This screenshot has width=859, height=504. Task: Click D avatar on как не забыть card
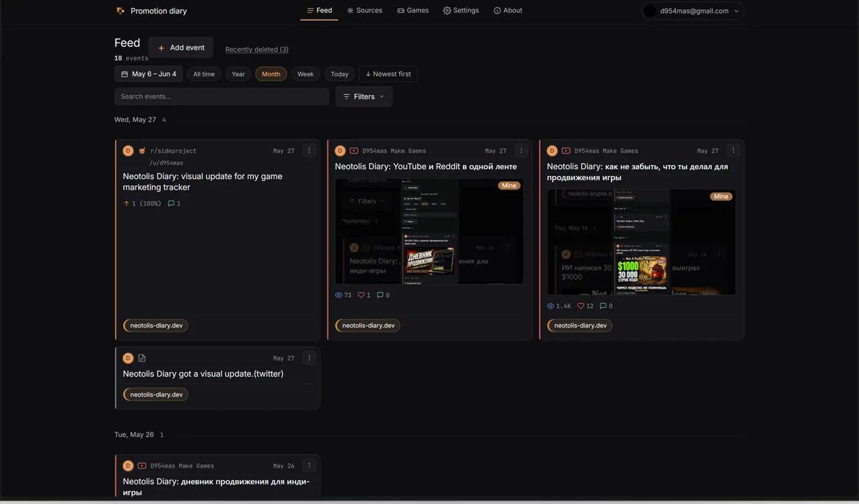(552, 151)
